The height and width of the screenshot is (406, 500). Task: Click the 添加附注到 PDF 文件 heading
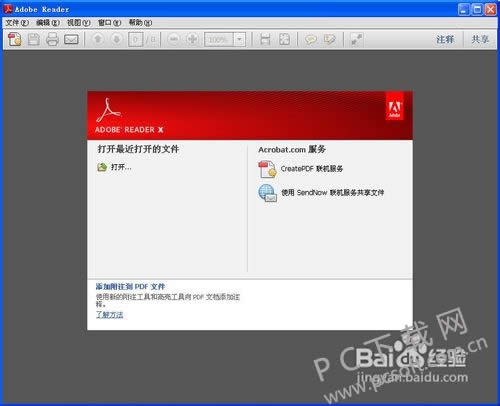(130, 286)
